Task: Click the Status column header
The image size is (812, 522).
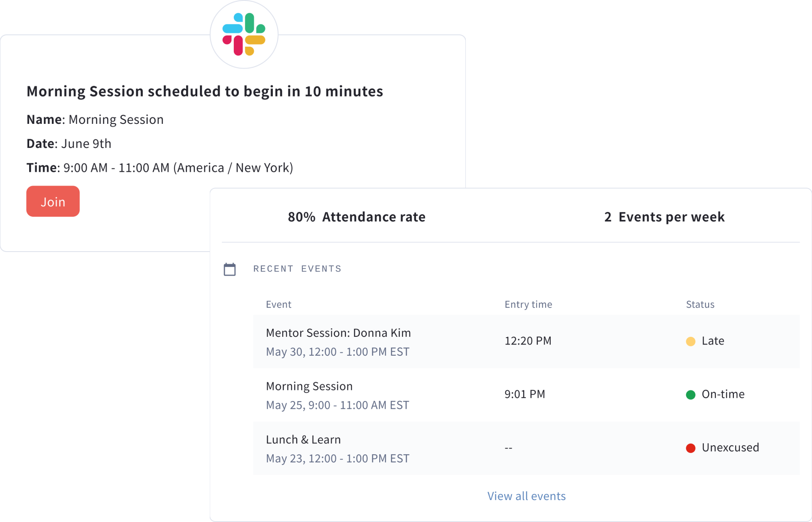Action: tap(700, 304)
